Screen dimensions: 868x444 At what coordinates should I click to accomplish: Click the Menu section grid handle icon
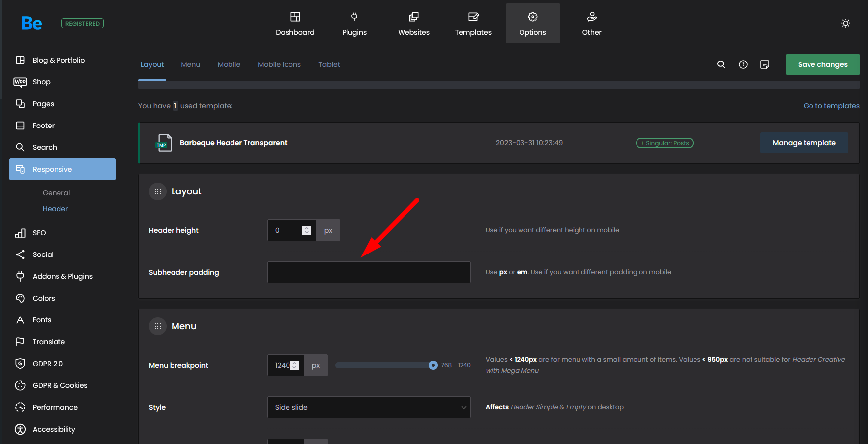[x=158, y=326]
